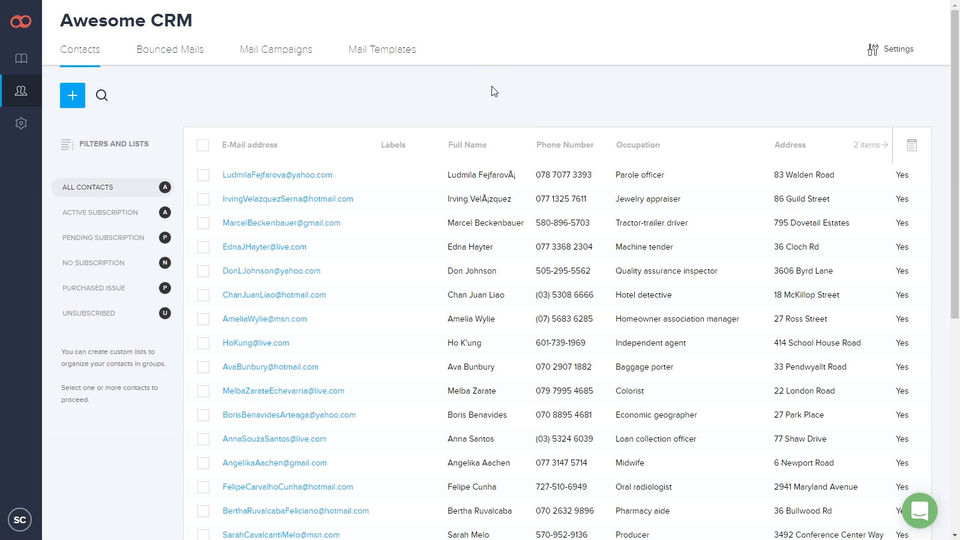Screen dimensions: 960x540
Task: Show Unsubscribed contacts
Action: (89, 313)
